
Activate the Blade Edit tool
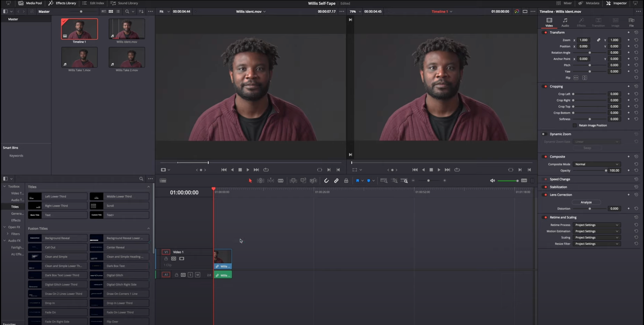click(x=281, y=181)
